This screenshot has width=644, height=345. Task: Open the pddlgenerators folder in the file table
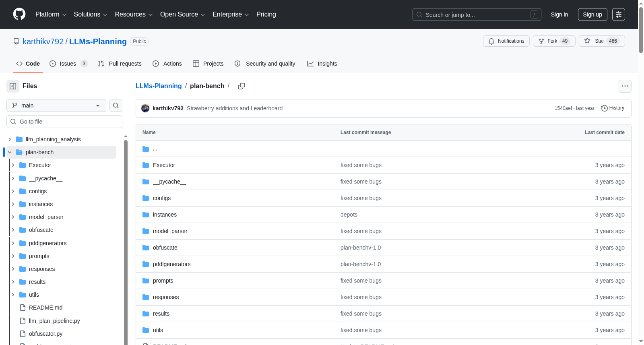pos(172,264)
